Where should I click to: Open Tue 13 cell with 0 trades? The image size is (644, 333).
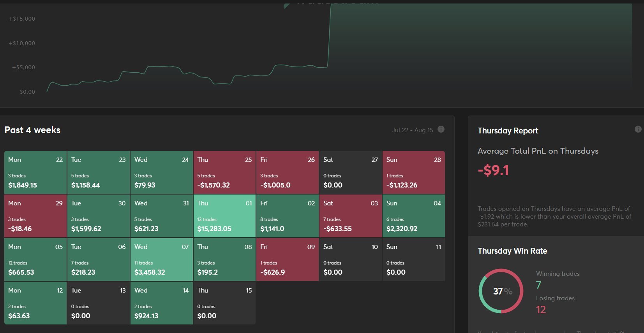(99, 303)
